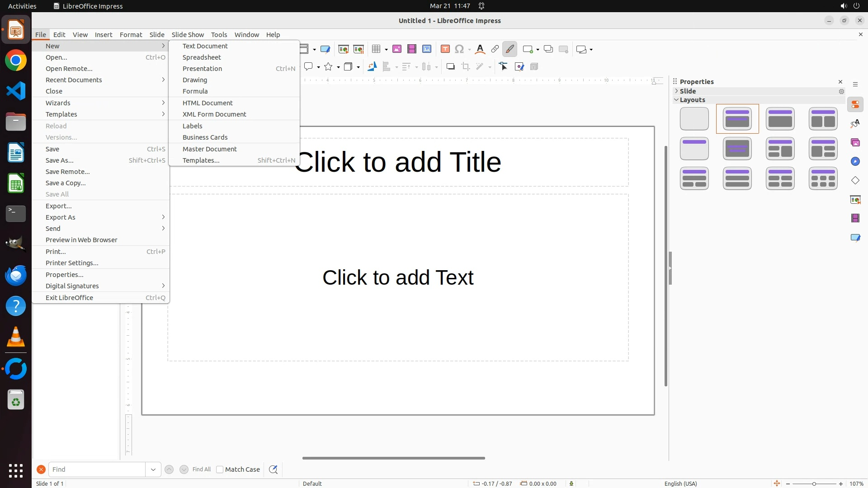Screen dimensions: 868x488
Task: Collapse the Layouts section
Action: 692,100
